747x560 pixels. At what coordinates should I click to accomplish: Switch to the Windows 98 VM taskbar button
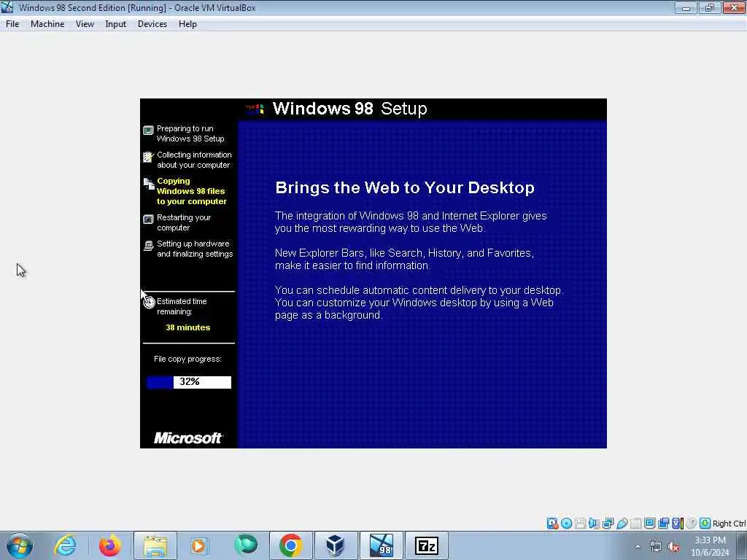381,545
